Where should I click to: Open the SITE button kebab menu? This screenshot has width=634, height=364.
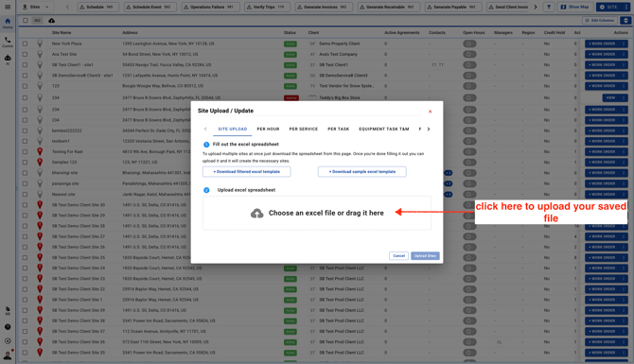(x=625, y=7)
